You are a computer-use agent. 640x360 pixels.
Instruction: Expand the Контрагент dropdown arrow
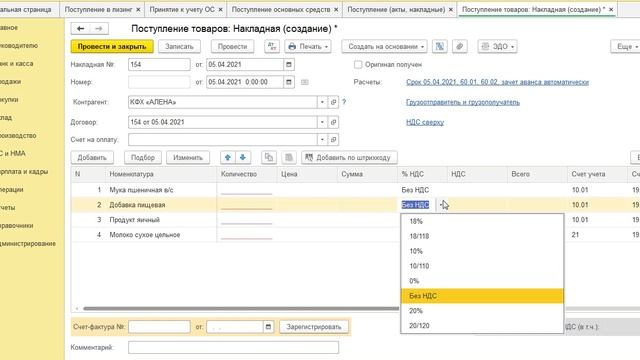tap(322, 102)
